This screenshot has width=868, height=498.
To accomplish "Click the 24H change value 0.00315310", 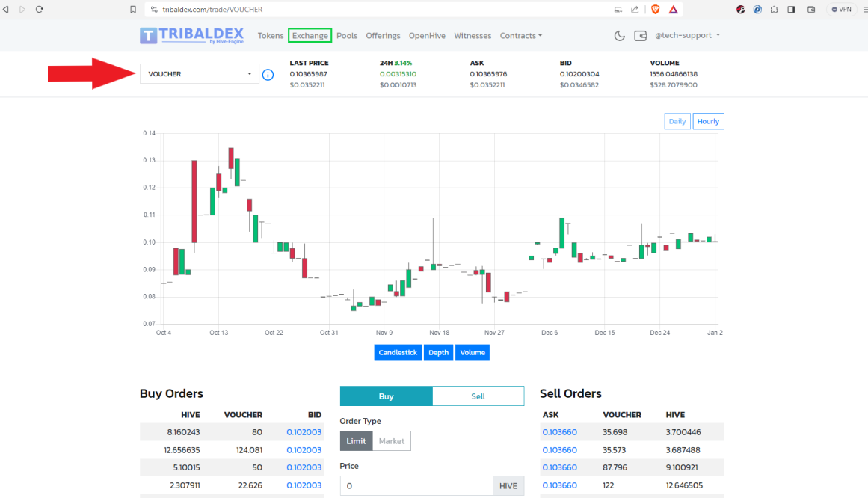I will point(398,74).
